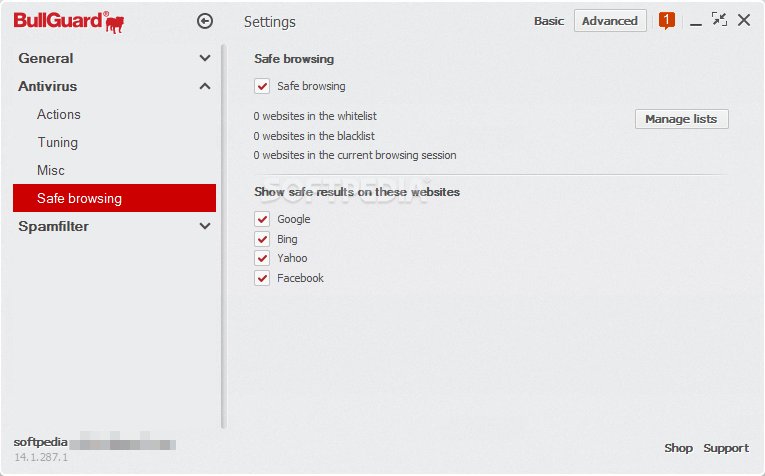Uncheck Google safe results
This screenshot has width=765, height=476.
tap(262, 219)
